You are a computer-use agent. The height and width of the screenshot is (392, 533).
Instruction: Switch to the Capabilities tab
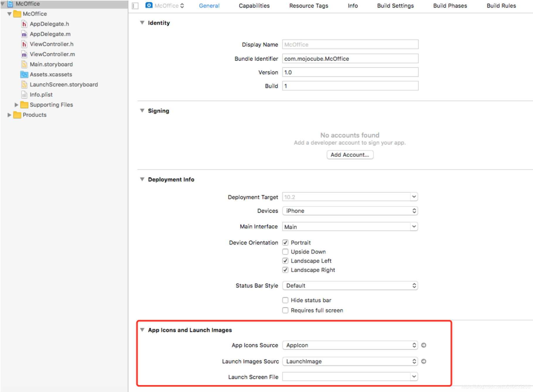click(254, 6)
